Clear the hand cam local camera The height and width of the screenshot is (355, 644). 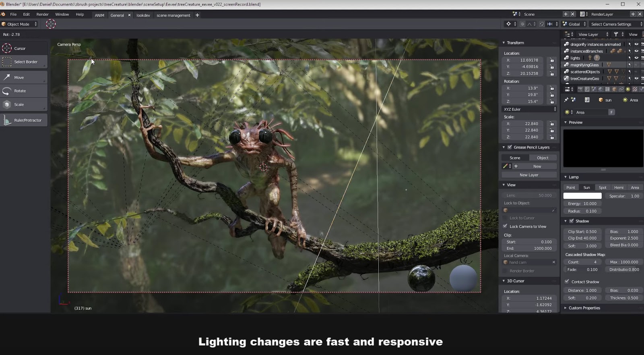click(x=554, y=262)
